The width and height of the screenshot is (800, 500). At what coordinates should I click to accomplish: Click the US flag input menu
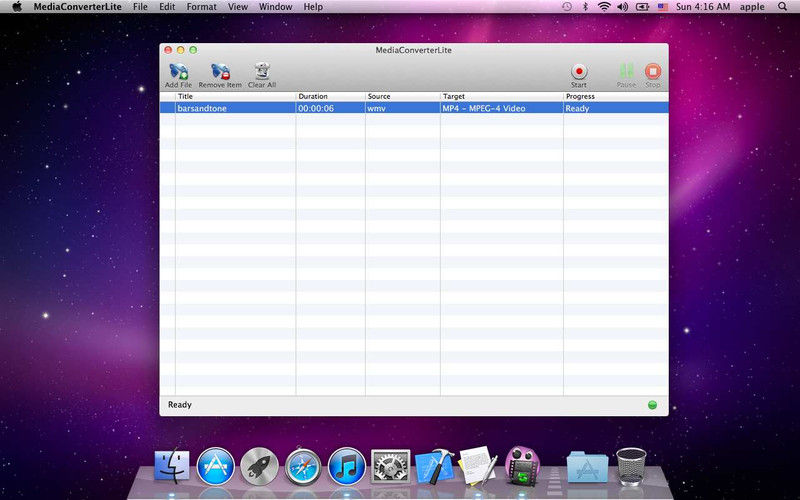(662, 7)
